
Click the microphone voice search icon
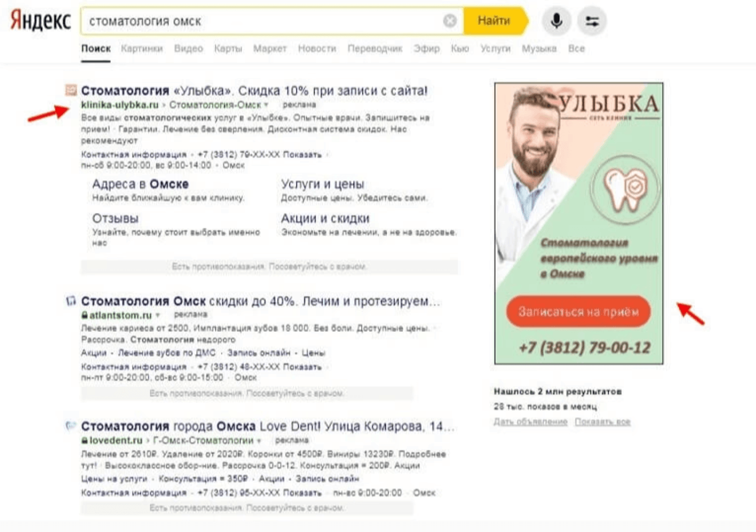click(556, 21)
